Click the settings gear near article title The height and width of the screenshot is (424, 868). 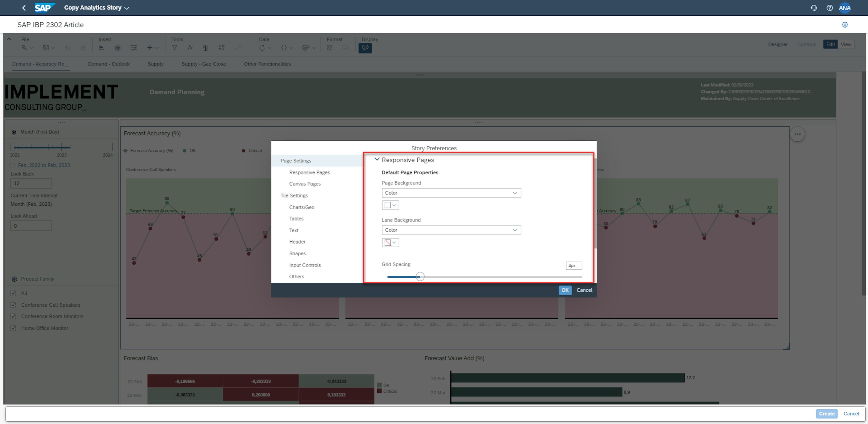click(x=845, y=25)
